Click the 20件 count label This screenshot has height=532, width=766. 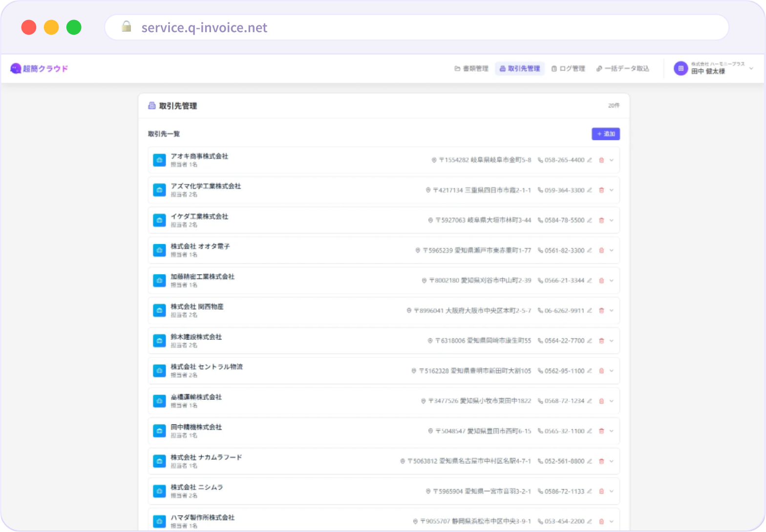[x=614, y=105]
